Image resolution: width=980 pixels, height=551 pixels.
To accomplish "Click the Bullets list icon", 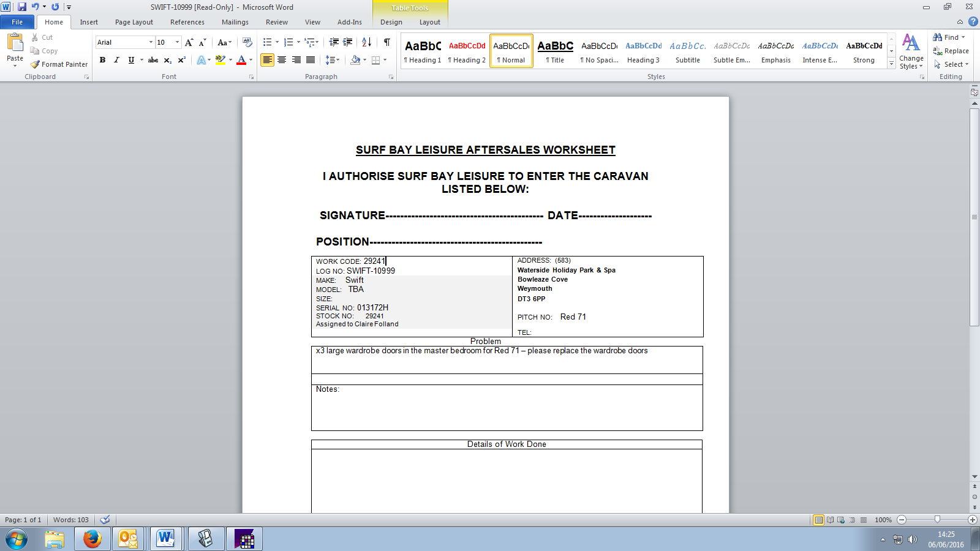I will click(268, 42).
